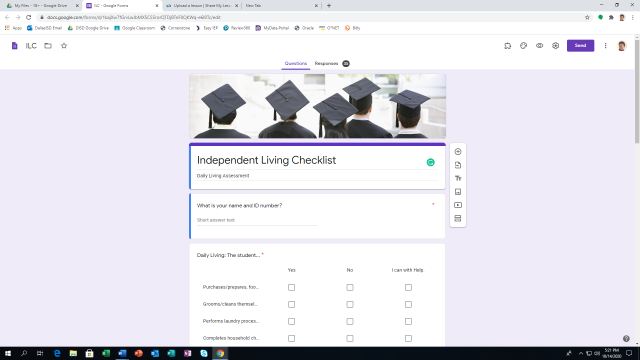The width and height of the screenshot is (640, 360).
Task: Check Yes for Purchases/prepares food row
Action: [x=291, y=287]
